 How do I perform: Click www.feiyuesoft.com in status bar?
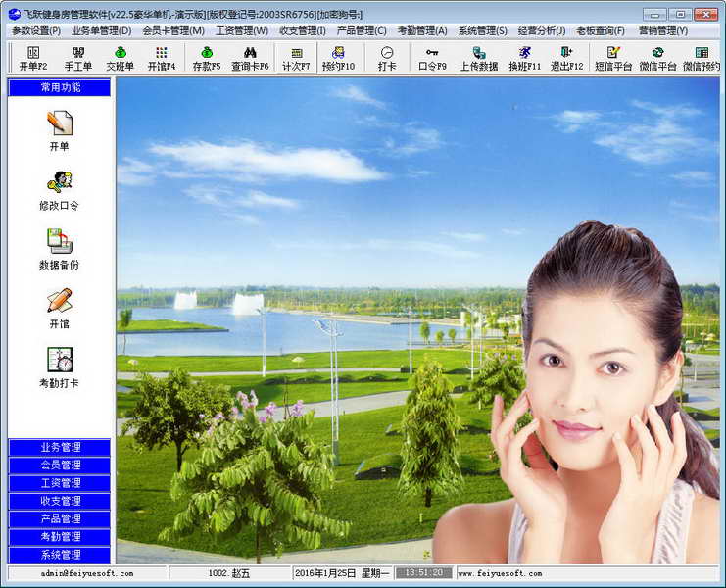[x=500, y=573]
